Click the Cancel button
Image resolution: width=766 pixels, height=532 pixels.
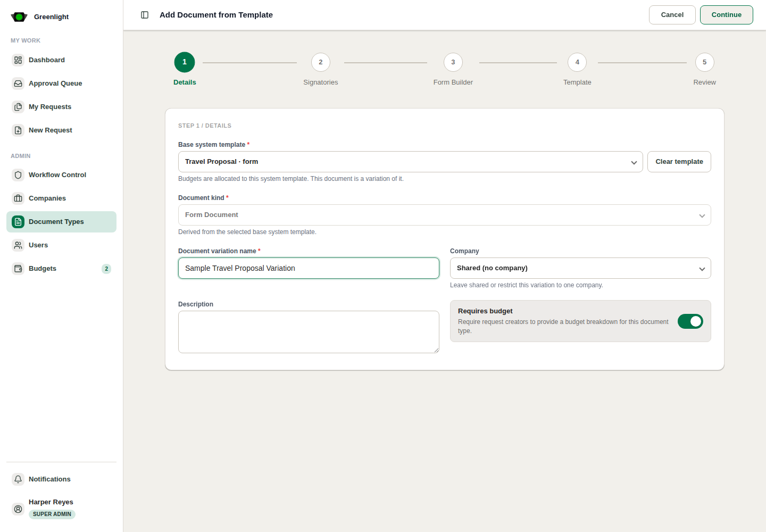[x=672, y=15]
